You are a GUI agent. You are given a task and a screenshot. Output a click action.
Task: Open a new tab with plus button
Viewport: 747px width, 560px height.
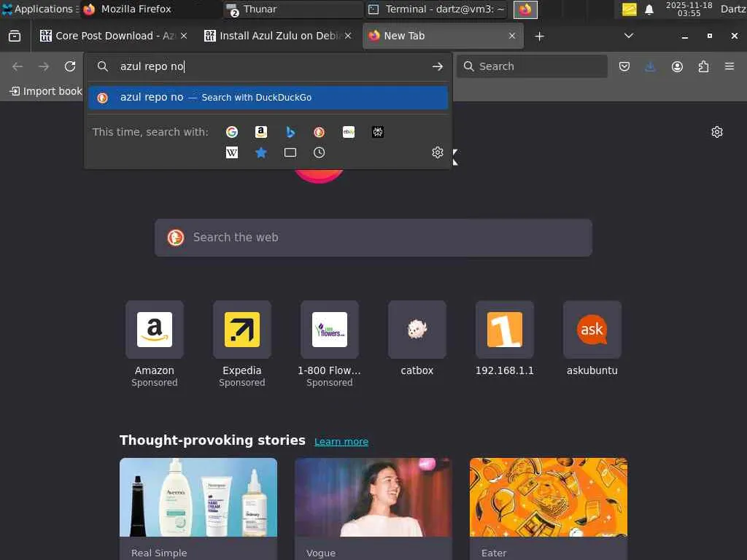tap(539, 36)
